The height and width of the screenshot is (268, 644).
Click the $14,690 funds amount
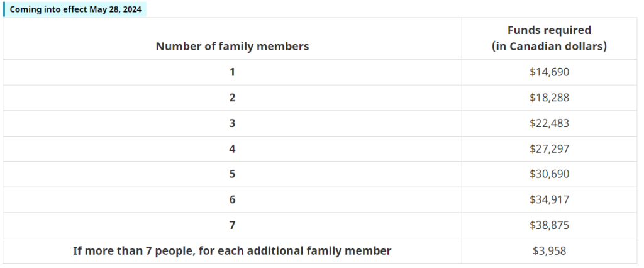tap(549, 72)
